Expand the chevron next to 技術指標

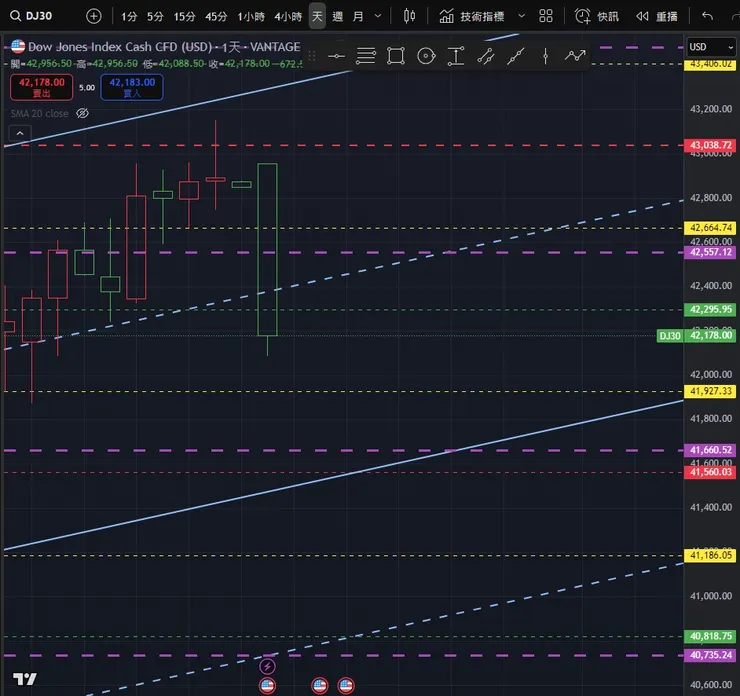[521, 16]
